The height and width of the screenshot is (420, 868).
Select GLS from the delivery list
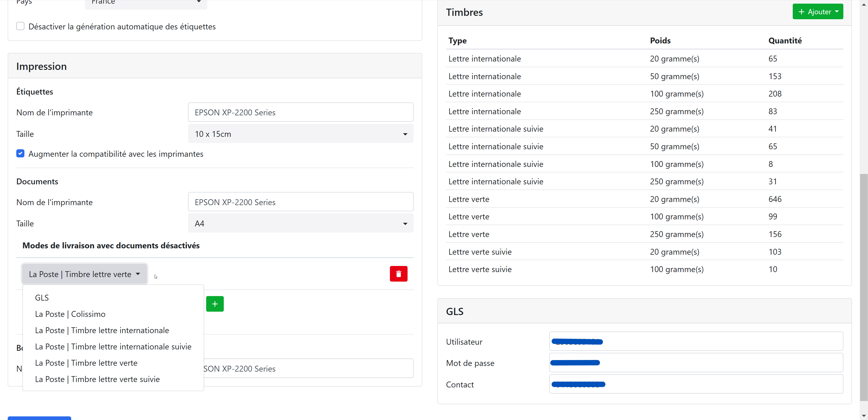42,298
